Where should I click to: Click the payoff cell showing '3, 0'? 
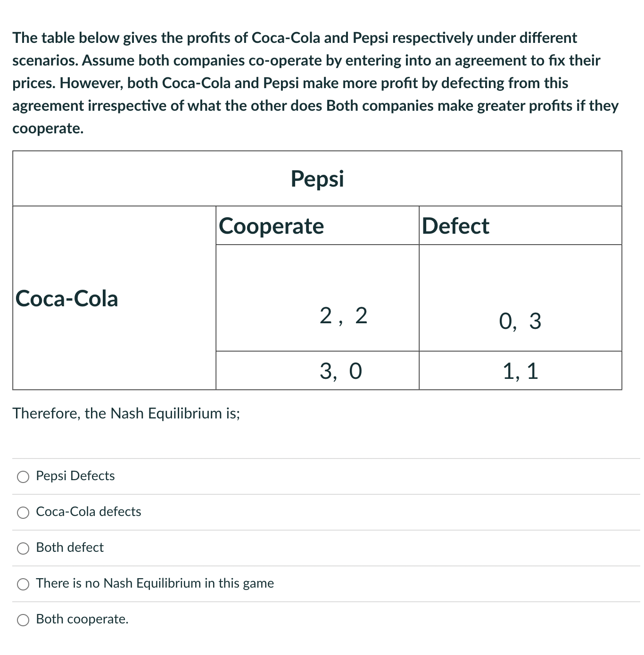pyautogui.click(x=342, y=371)
